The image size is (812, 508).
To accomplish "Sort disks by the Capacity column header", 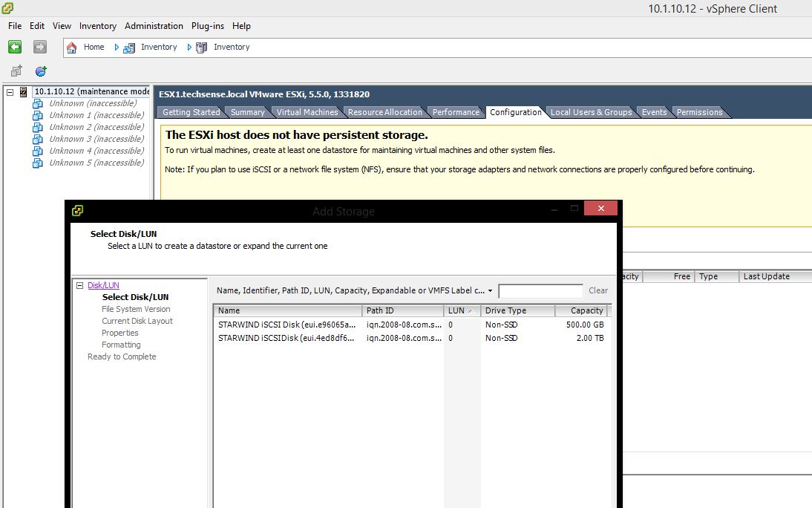I will [x=580, y=310].
